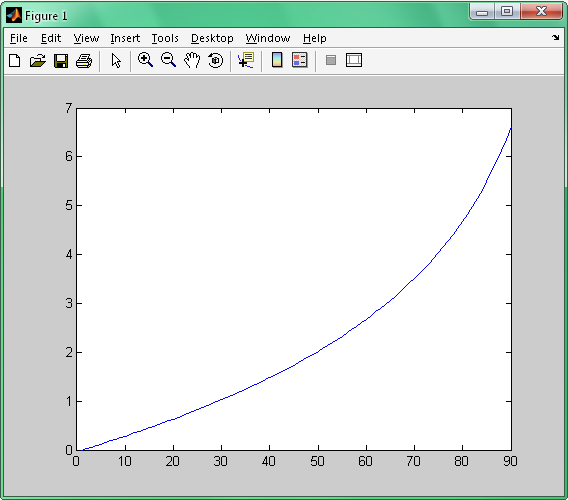Viewport: 568px width, 500px height.
Task: Enable the Zoom Out magnifier tool
Action: (x=168, y=60)
